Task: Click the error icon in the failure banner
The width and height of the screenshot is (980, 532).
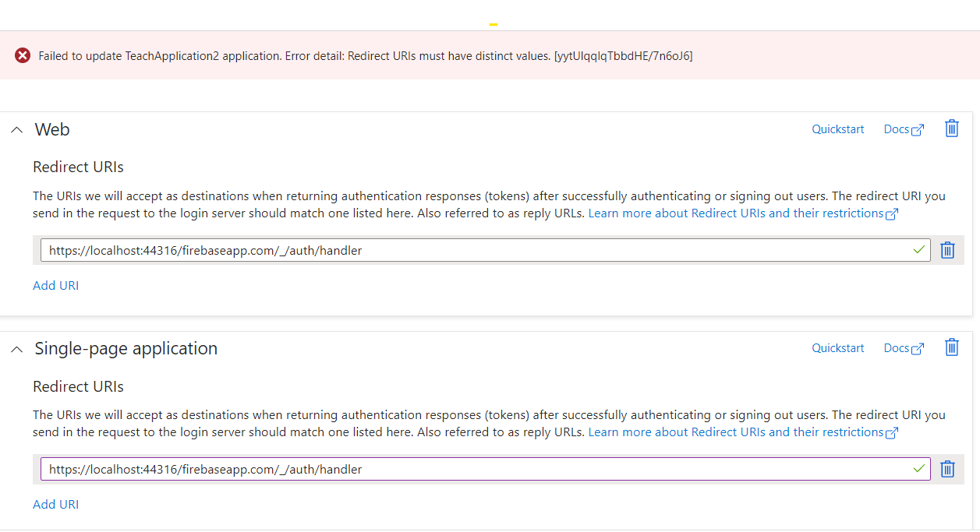Action: tap(22, 55)
